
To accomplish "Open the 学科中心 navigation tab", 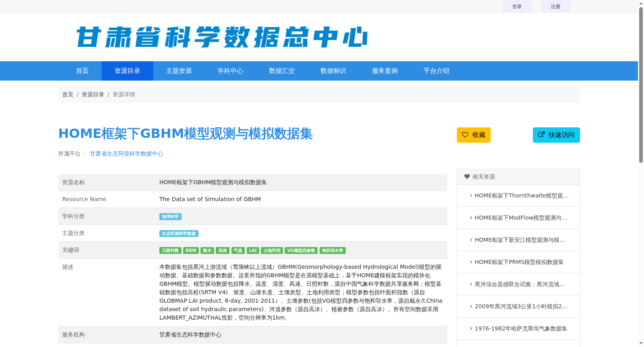I will [231, 71].
